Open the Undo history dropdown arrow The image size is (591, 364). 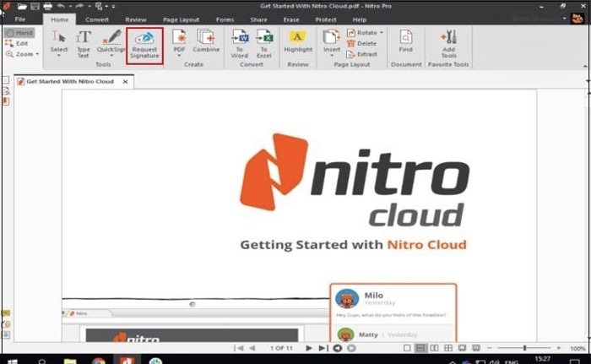point(70,7)
